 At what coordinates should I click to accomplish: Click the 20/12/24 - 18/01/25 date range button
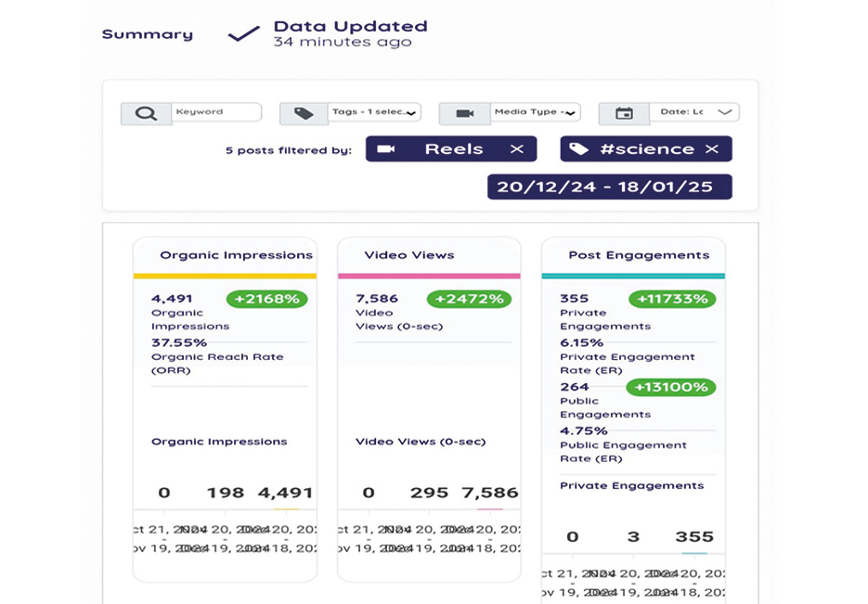coord(610,186)
